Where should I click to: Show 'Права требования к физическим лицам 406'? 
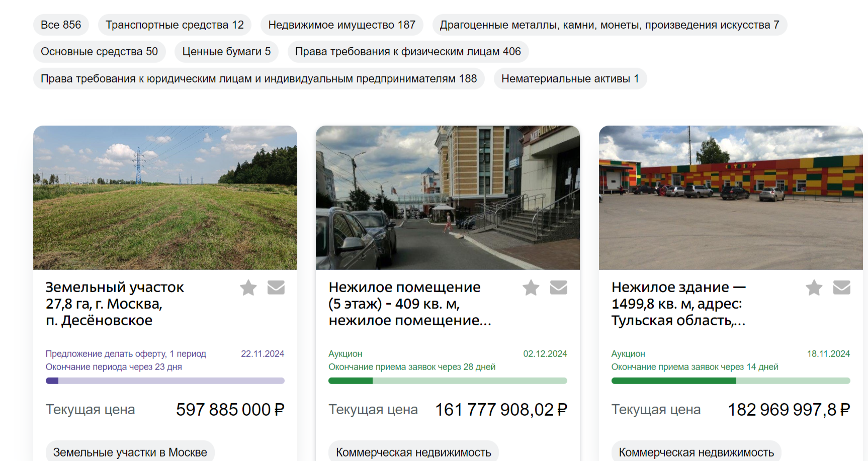point(407,52)
